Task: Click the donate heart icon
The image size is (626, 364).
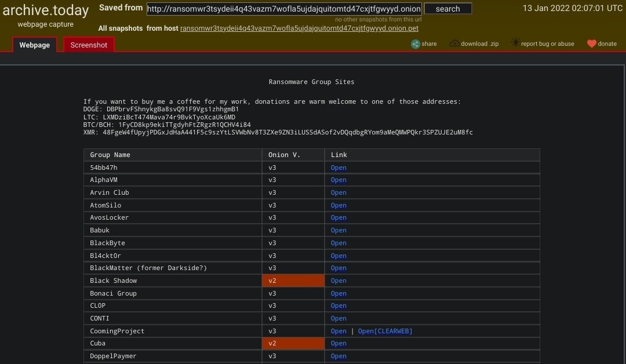Action: (x=591, y=43)
